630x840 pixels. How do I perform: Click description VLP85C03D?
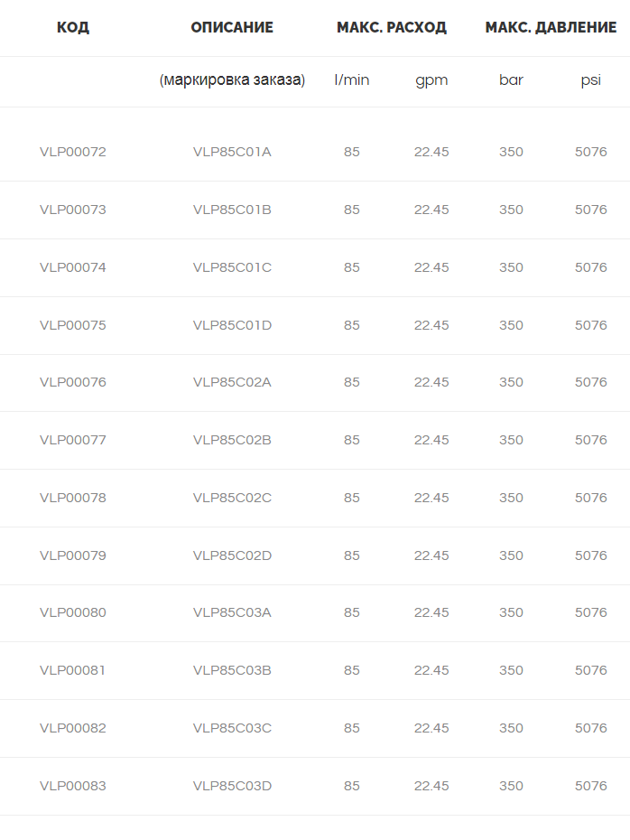(x=232, y=787)
